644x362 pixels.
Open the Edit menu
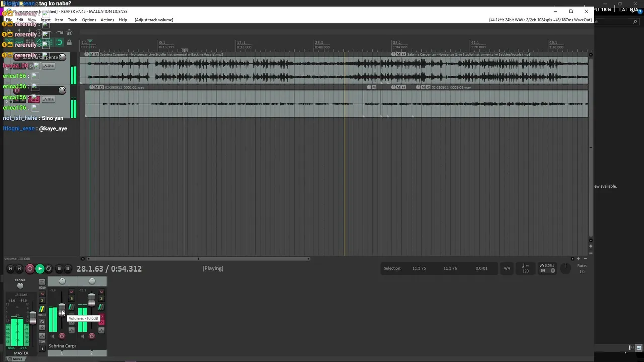pyautogui.click(x=20, y=20)
